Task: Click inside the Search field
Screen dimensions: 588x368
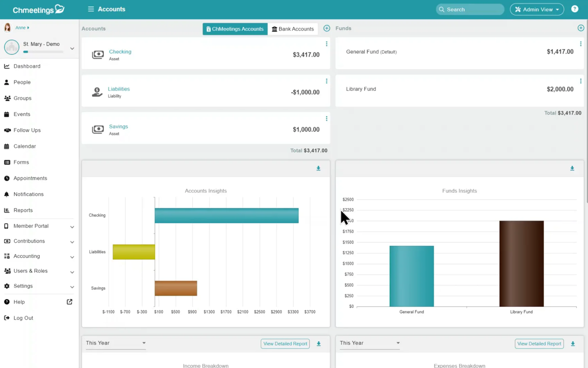Action: (x=470, y=9)
